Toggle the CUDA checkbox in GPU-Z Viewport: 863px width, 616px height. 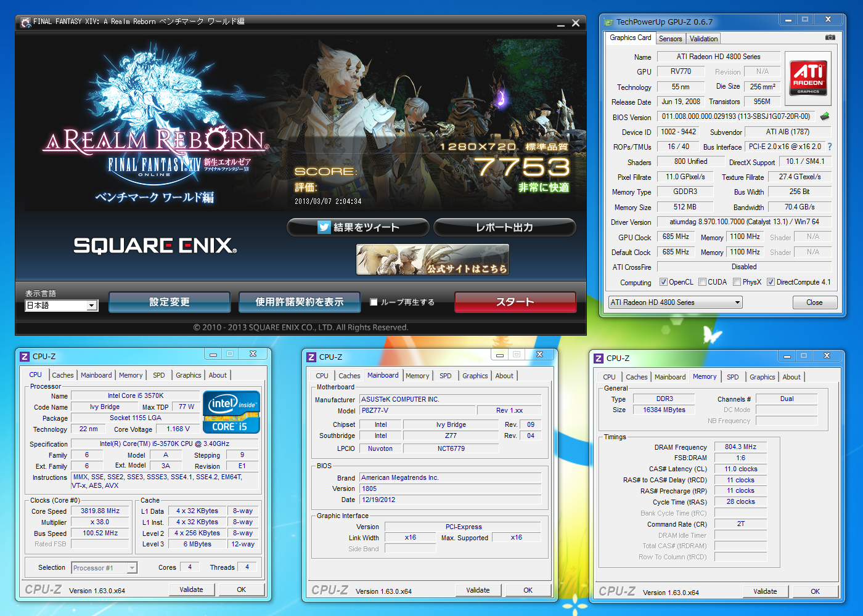tap(702, 282)
